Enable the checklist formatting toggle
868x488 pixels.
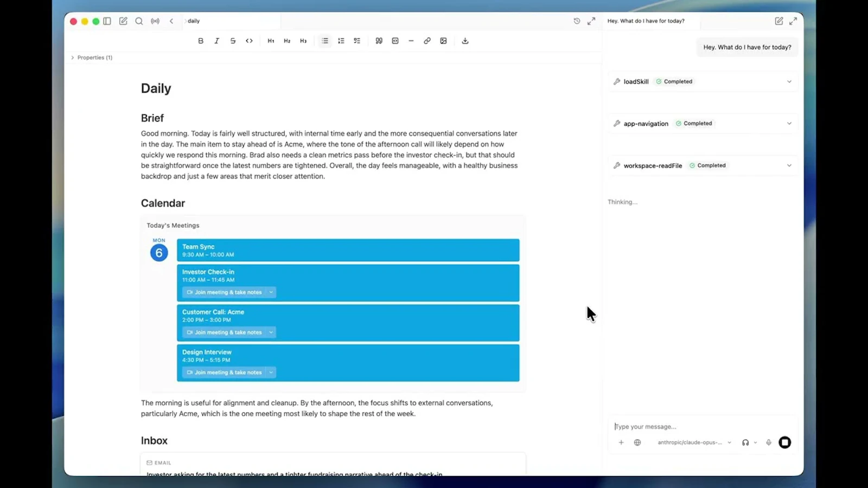pos(357,41)
